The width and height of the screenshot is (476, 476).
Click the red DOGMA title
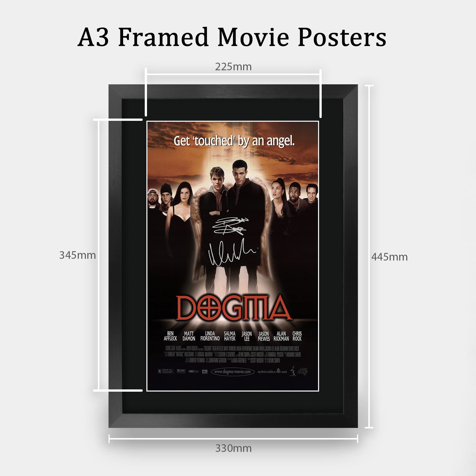point(234,308)
